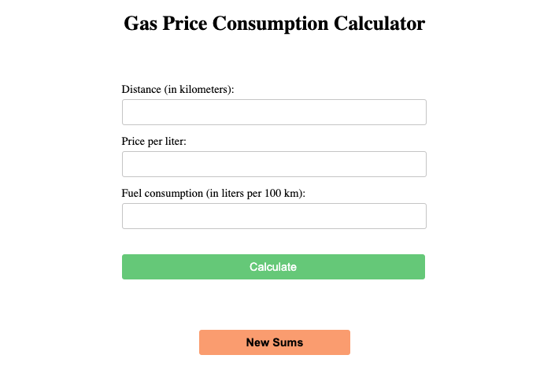Viewport: 551px width, 392px height.
Task: Start over using New Sums
Action: point(274,342)
